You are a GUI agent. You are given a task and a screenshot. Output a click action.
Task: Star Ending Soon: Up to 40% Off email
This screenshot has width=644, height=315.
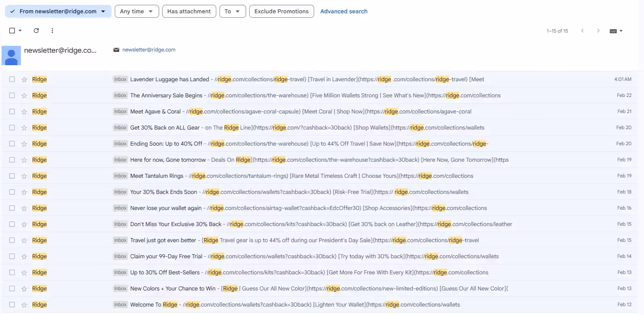24,144
